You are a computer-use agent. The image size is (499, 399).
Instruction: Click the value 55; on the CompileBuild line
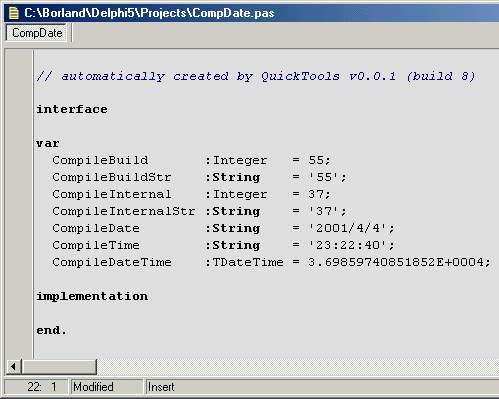pos(319,160)
